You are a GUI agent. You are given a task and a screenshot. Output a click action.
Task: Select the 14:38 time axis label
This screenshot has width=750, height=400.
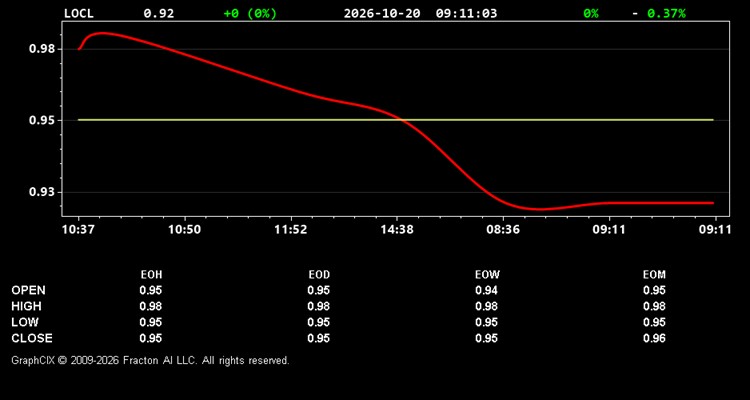[397, 230]
